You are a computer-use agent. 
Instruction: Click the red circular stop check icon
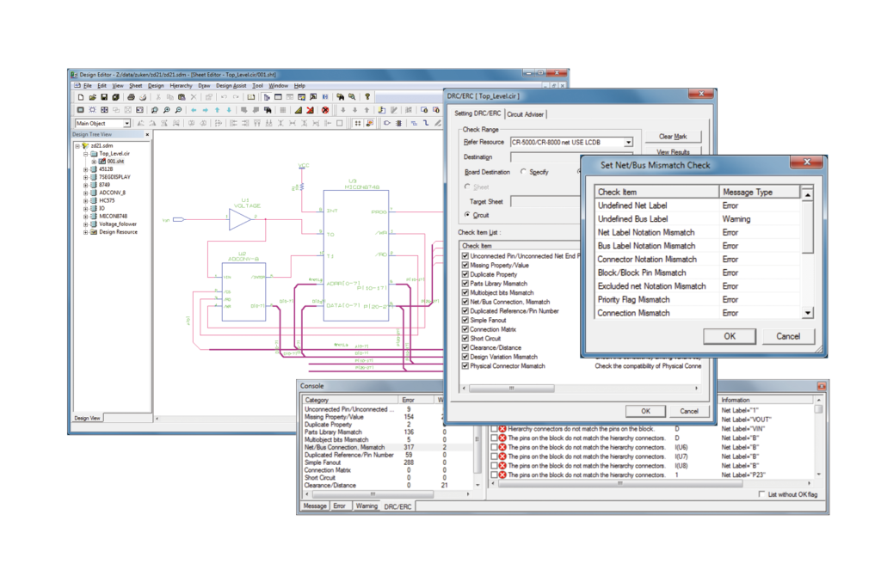(x=325, y=110)
